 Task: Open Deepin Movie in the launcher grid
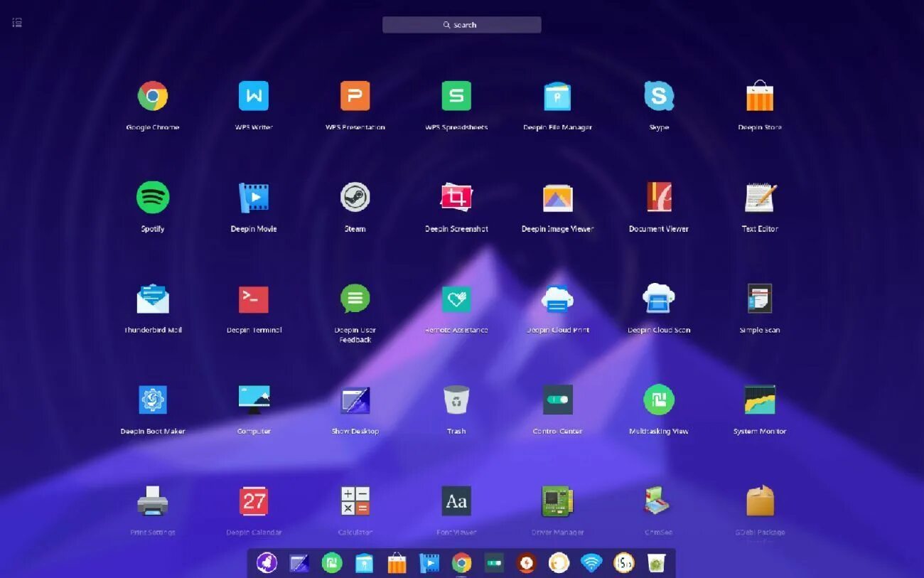tap(254, 197)
